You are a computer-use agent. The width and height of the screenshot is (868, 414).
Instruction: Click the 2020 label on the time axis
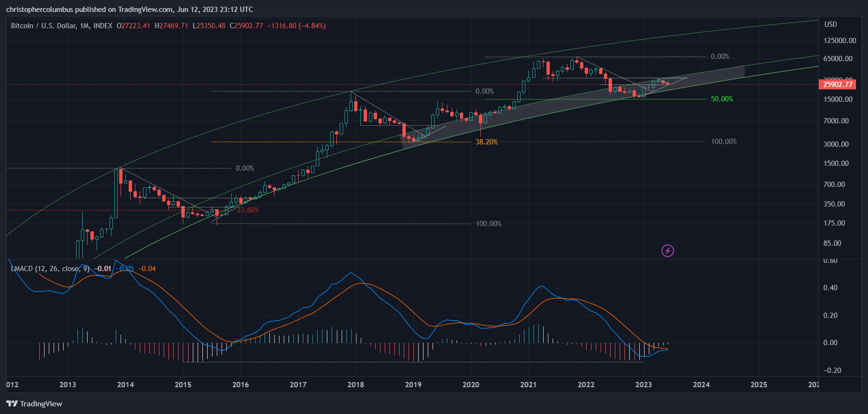coord(471,385)
